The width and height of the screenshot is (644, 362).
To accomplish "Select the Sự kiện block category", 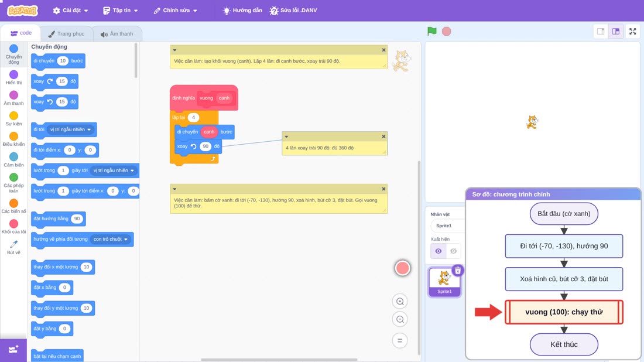I will pos(13,119).
